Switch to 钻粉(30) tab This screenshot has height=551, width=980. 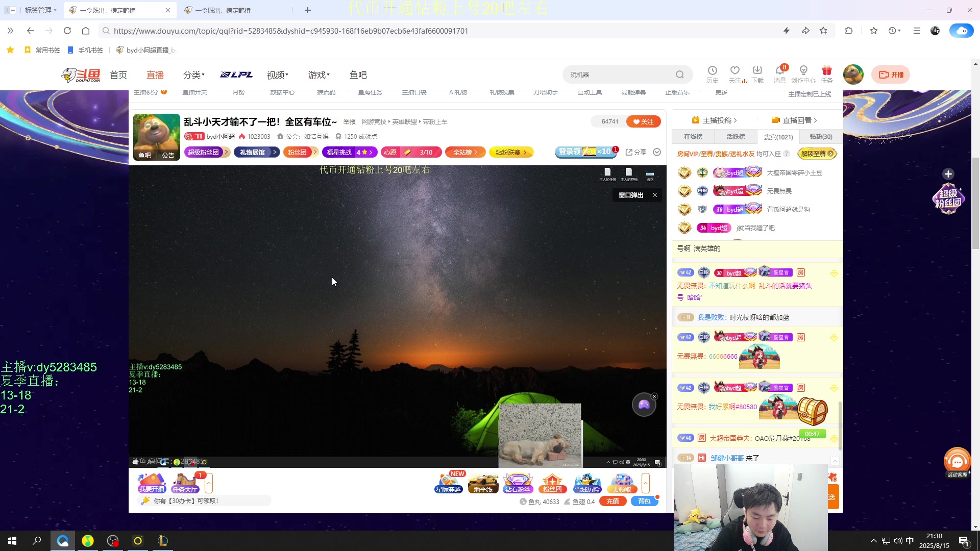[x=821, y=137]
